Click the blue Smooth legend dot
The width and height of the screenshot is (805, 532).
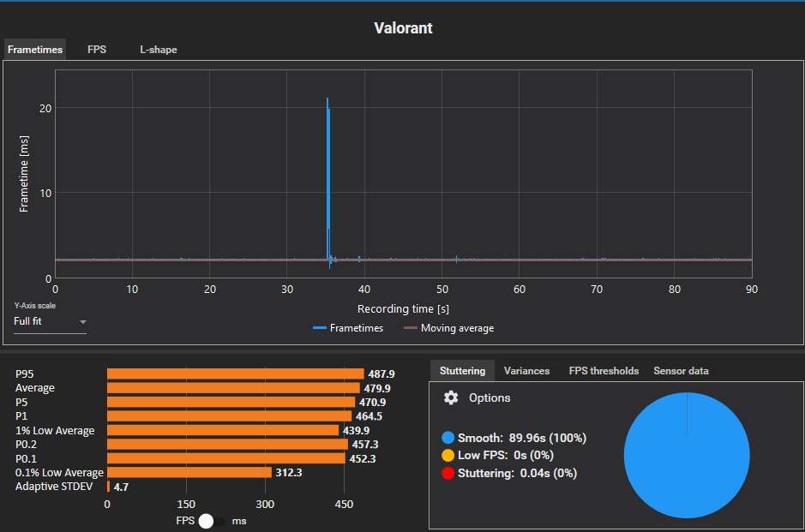tap(448, 438)
